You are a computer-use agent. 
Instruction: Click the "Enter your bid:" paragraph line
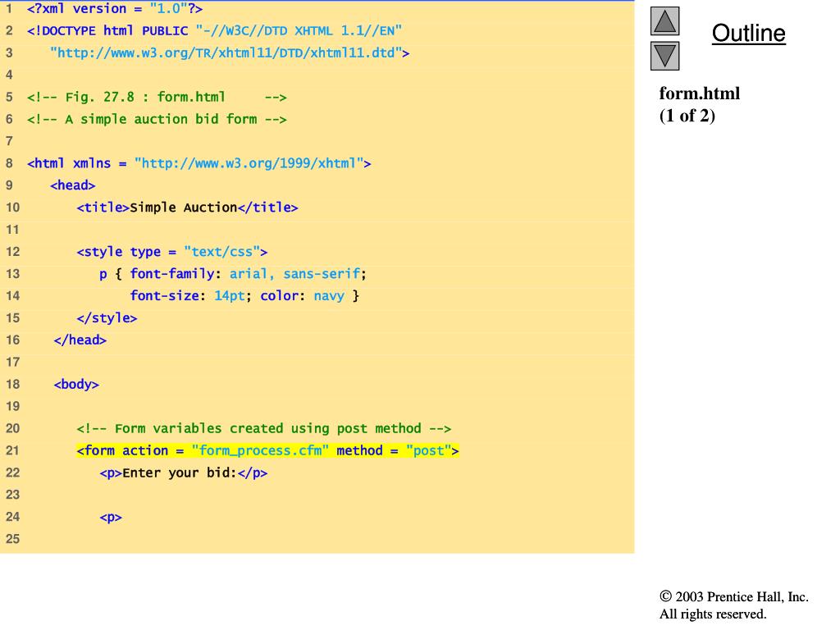[x=183, y=473]
